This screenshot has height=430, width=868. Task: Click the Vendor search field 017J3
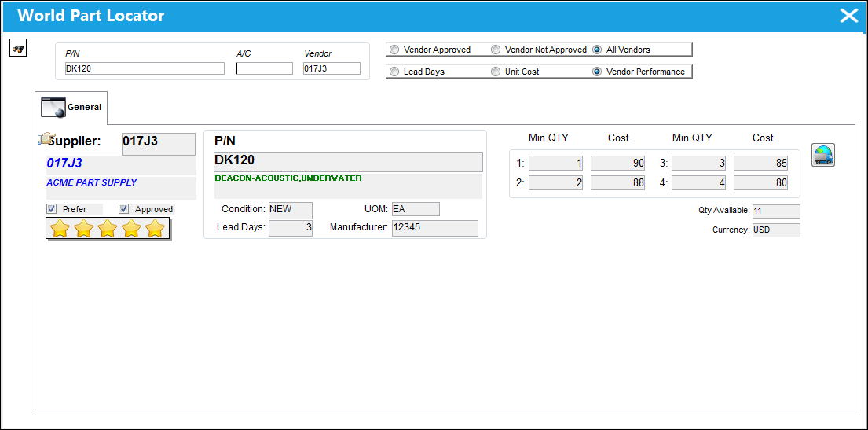coord(331,68)
